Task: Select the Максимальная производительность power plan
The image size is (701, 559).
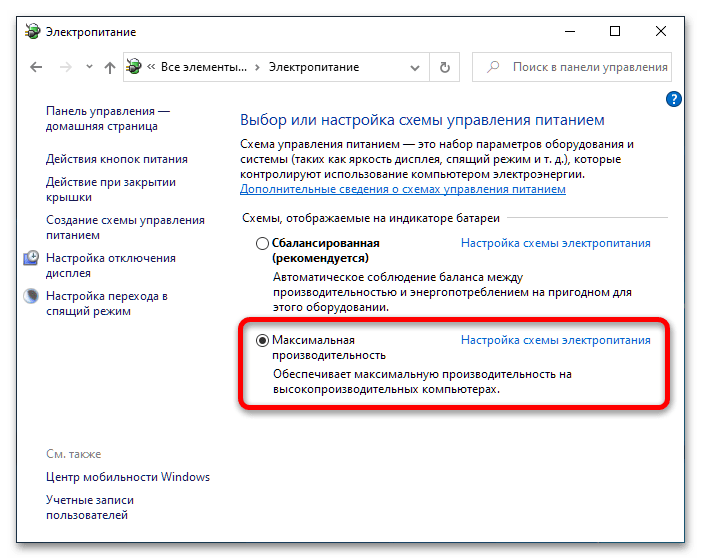Action: [262, 340]
